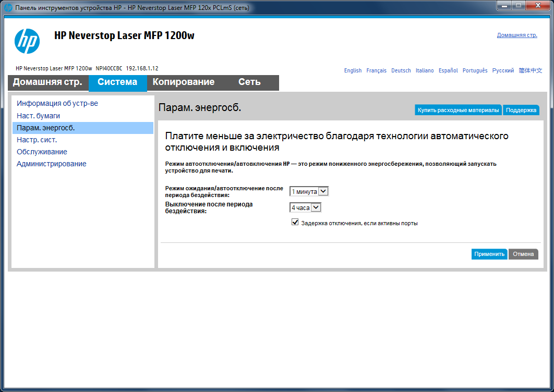Image resolution: width=554 pixels, height=392 pixels.
Task: Click the Купить расходные материалы button
Action: [x=458, y=110]
